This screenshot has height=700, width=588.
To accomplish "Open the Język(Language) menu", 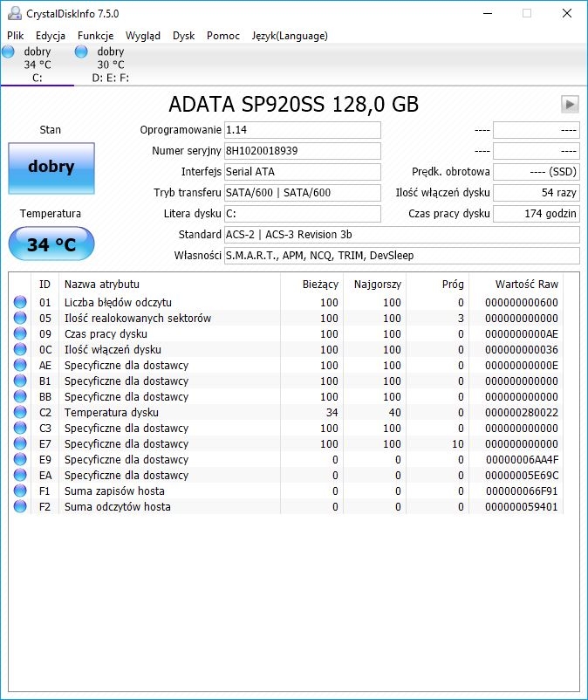I will point(290,36).
